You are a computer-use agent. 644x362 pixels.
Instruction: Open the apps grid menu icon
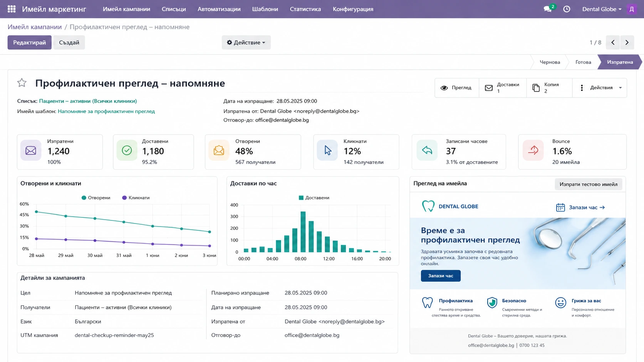(x=12, y=9)
